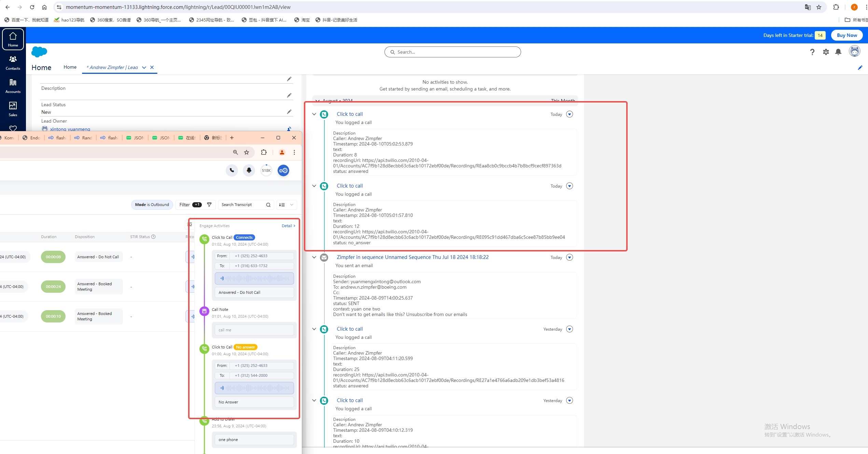Open the 淘宝 bookmark

[302, 20]
